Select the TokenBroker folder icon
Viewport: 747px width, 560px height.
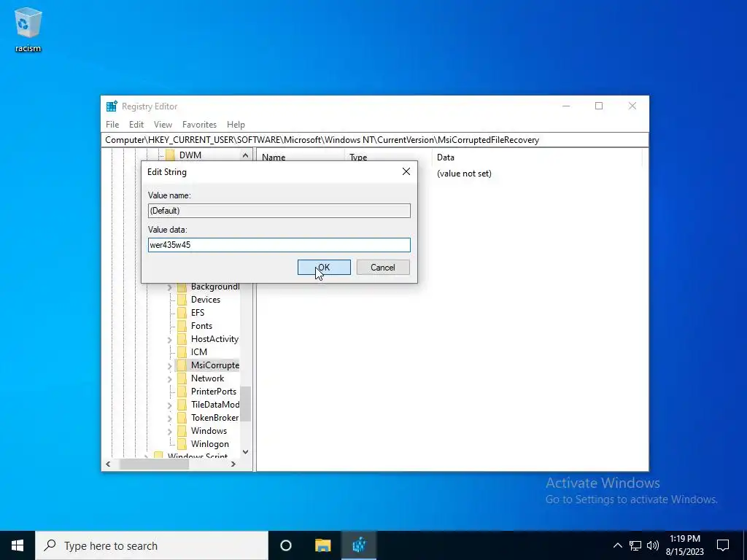pos(182,418)
